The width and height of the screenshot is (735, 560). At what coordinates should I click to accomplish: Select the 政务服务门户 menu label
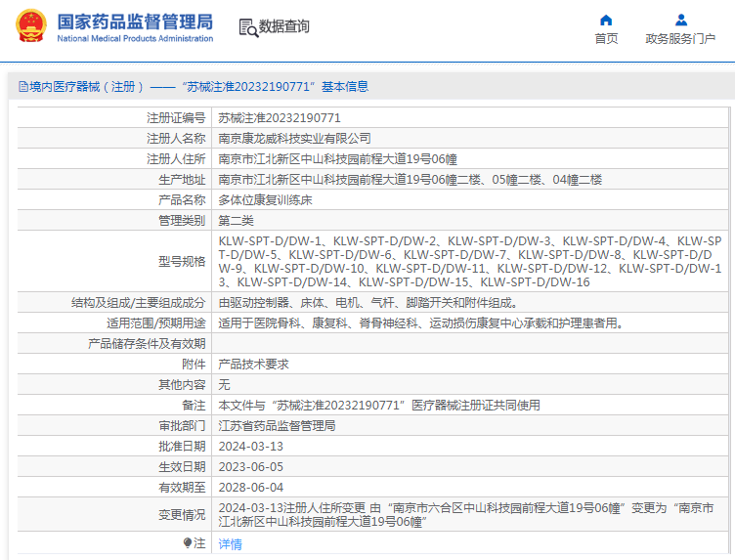point(680,39)
